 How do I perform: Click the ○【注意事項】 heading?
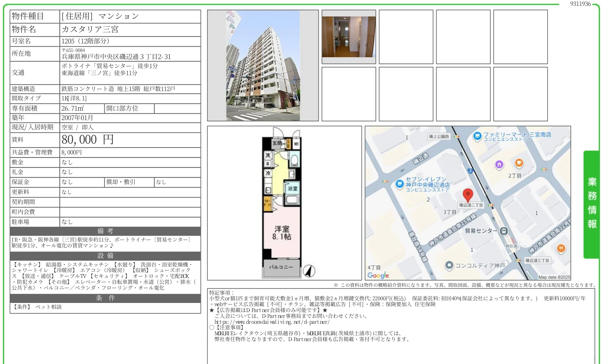(226, 328)
